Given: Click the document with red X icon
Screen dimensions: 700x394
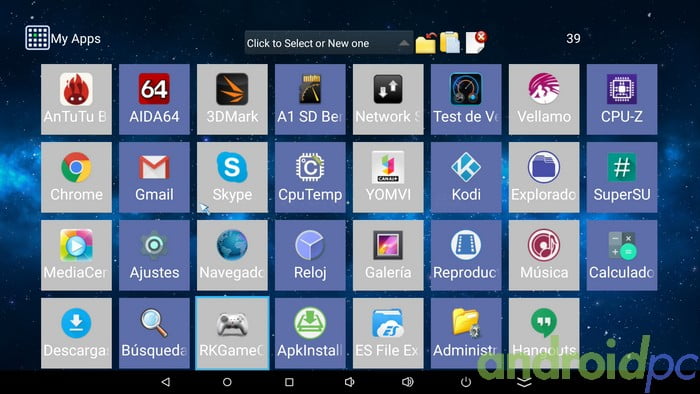Looking at the screenshot, I should click(x=476, y=42).
